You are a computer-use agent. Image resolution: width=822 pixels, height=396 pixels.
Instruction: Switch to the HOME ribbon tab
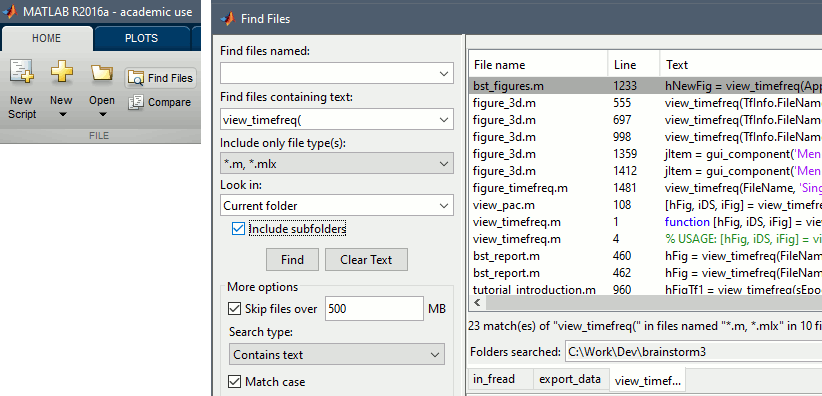pos(47,38)
